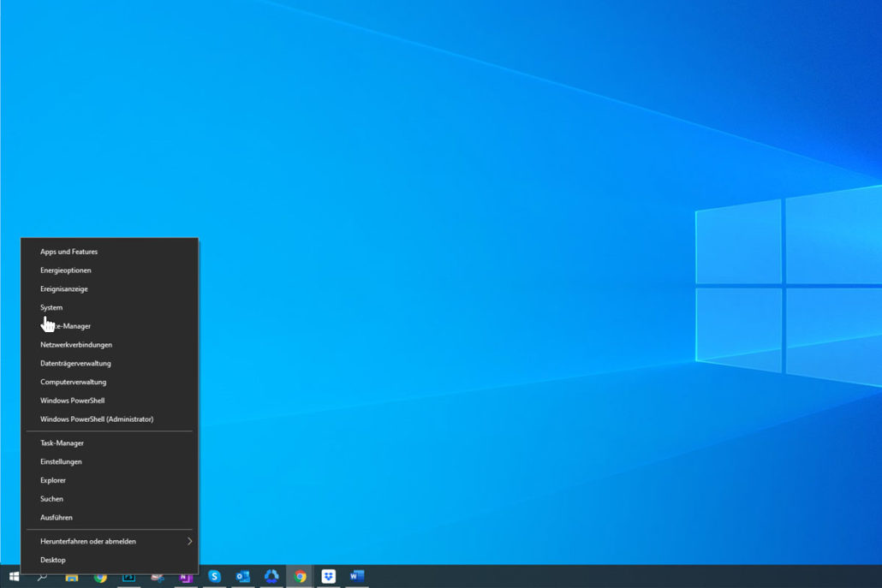The image size is (882, 588).
Task: Open Dropbox from the taskbar
Action: [x=327, y=577]
